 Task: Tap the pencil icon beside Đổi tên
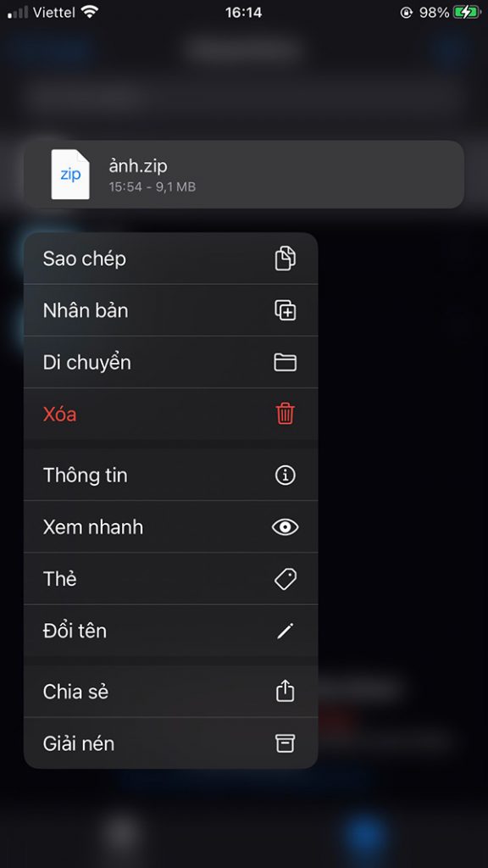(x=286, y=630)
